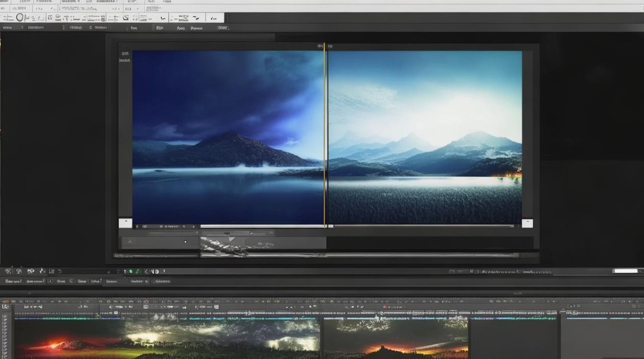Click the white square button under the dark preview

125,223
